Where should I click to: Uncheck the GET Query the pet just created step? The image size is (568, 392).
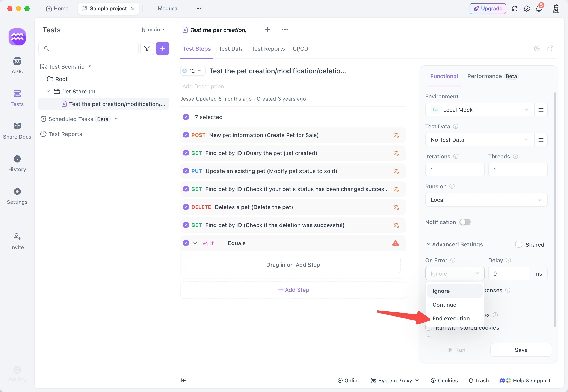pos(186,153)
